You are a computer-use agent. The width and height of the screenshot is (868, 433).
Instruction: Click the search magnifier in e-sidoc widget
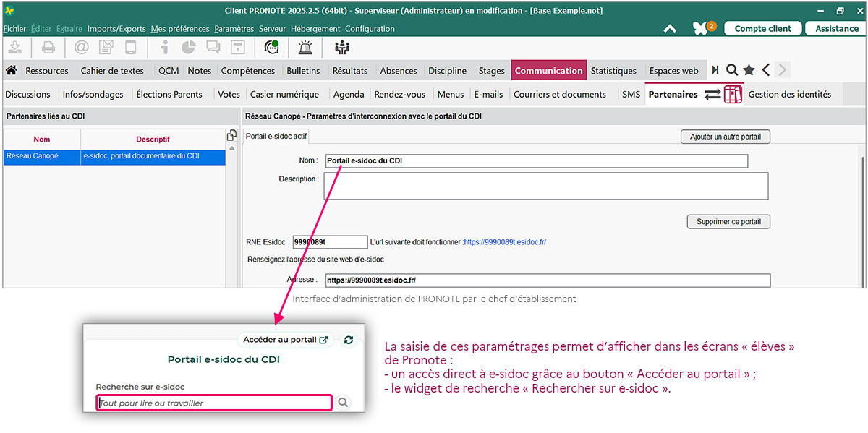344,403
